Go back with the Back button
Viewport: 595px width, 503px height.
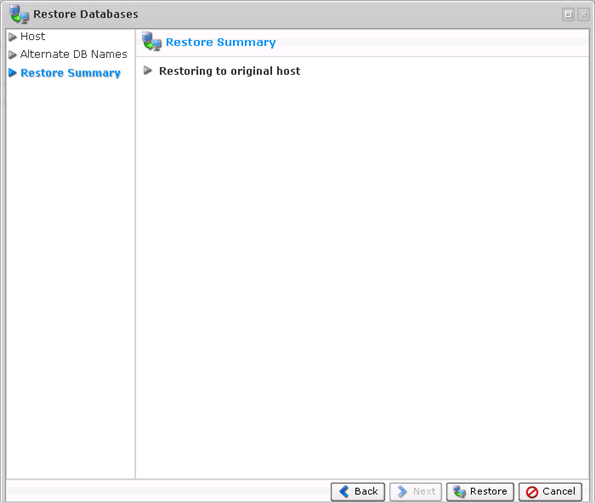[x=358, y=492]
